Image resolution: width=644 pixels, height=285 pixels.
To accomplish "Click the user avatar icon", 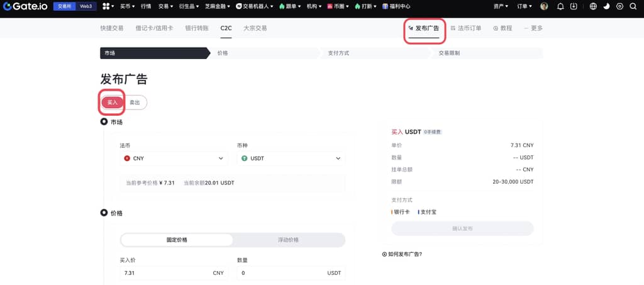I will coord(544,6).
